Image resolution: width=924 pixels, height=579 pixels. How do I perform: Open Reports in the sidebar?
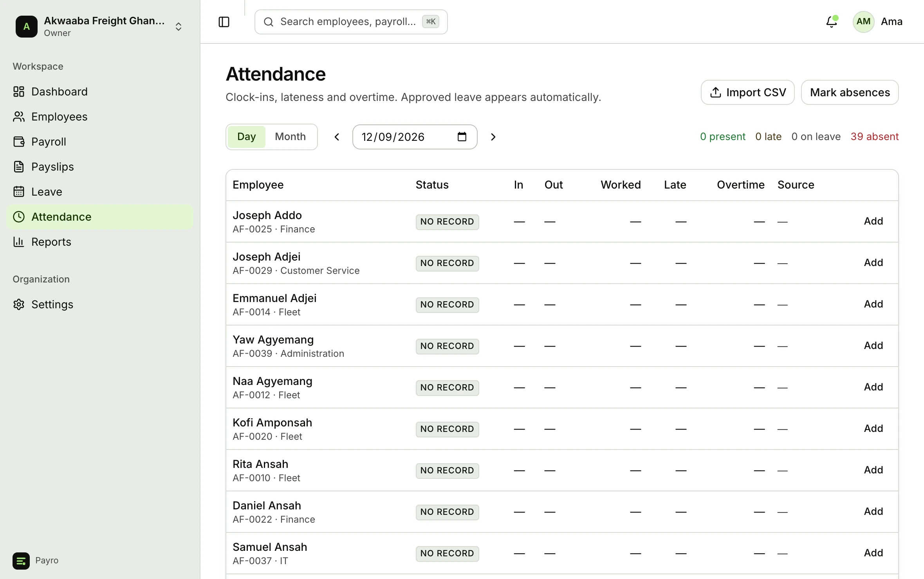pos(100,242)
